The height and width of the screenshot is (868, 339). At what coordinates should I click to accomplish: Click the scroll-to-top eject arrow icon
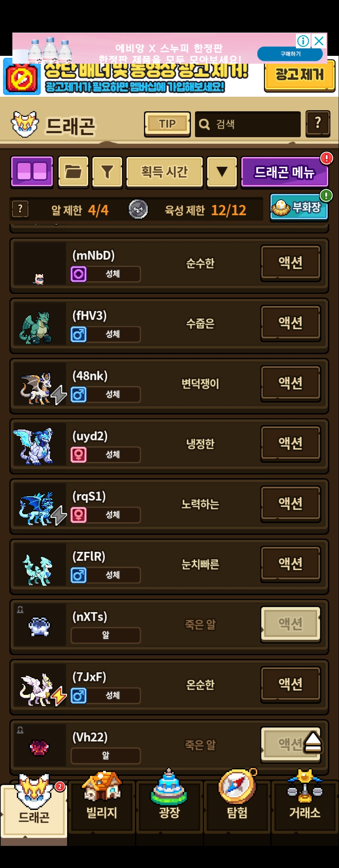pos(313,742)
